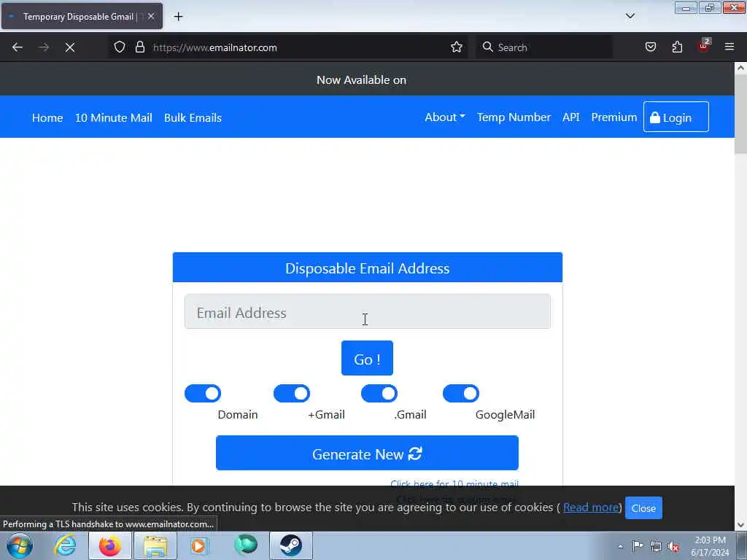Open the shield tracking protection icon
This screenshot has height=560, width=747.
(120, 47)
